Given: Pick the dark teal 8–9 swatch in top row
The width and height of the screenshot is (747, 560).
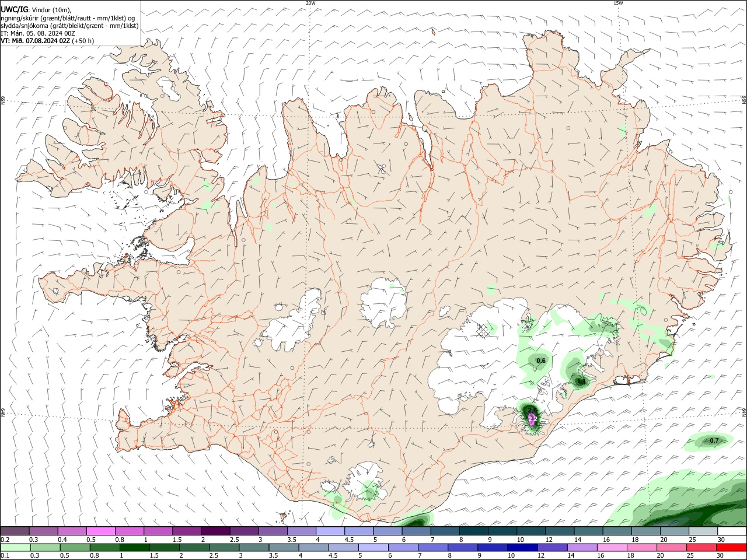Looking at the screenshot, I should pyautogui.click(x=474, y=531).
